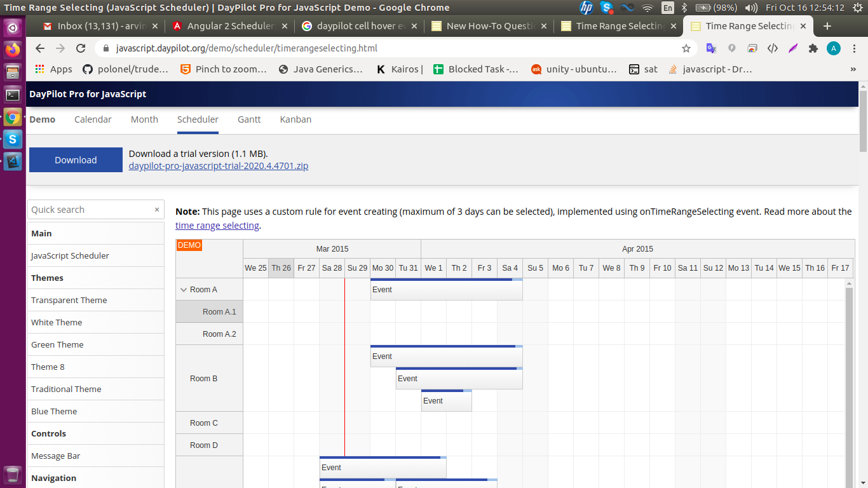Open the Ubuntu dash search launcher
The height and width of the screenshot is (488, 868).
point(13,28)
